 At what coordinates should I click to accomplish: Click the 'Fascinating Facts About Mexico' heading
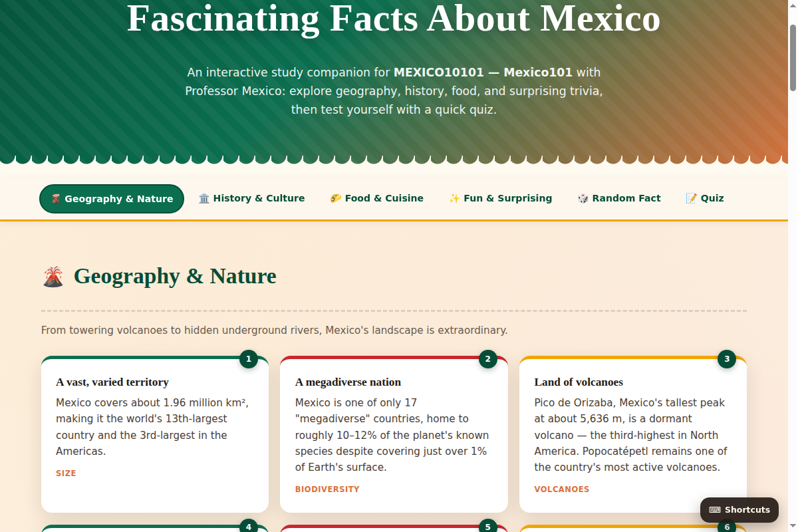(x=394, y=18)
